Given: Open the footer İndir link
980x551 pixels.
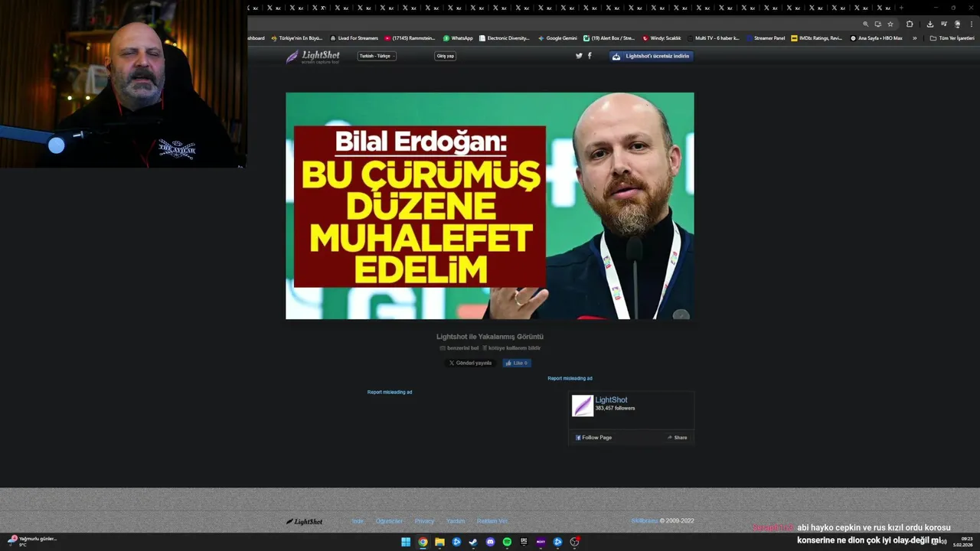Looking at the screenshot, I should point(358,521).
